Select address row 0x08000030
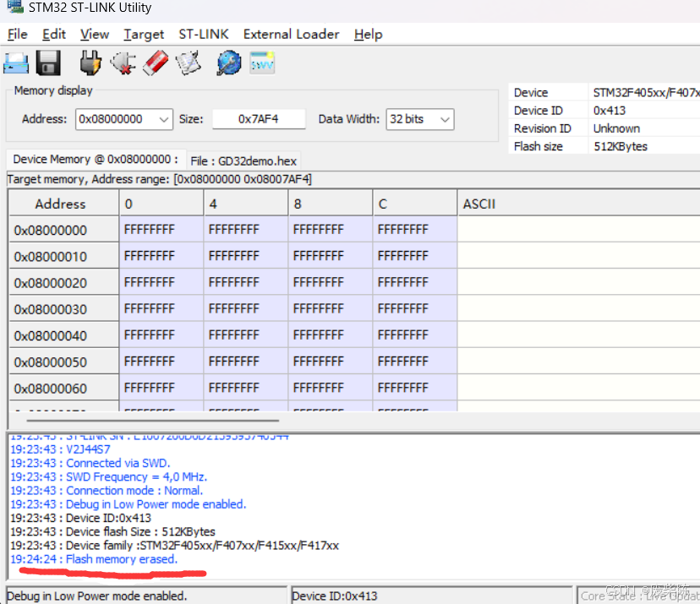Image resolution: width=700 pixels, height=604 pixels. click(x=63, y=308)
